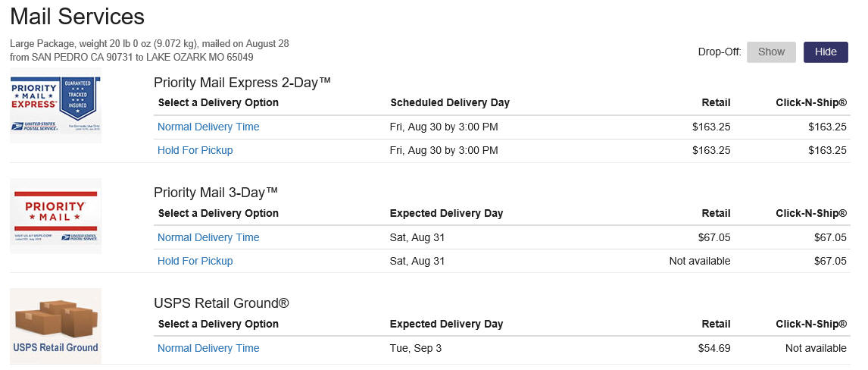Select Normal Delivery Time for Priority Mail Express
The height and width of the screenshot is (370, 868).
208,127
